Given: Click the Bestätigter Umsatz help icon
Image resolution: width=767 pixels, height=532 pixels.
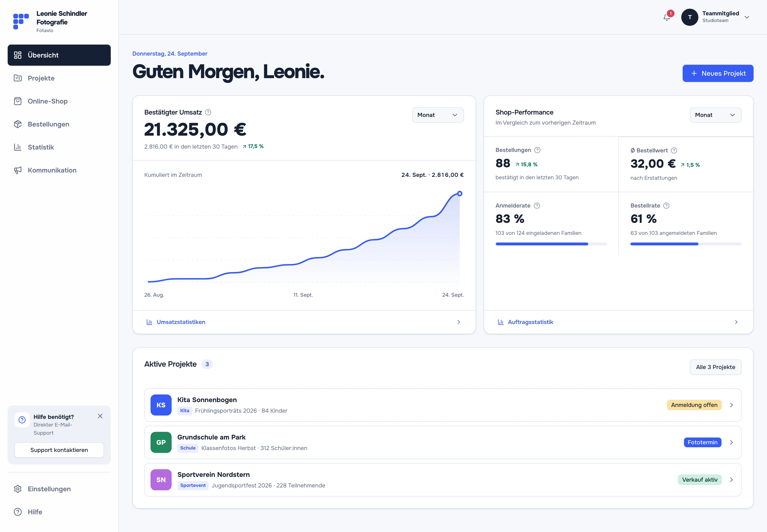Looking at the screenshot, I should (x=208, y=112).
